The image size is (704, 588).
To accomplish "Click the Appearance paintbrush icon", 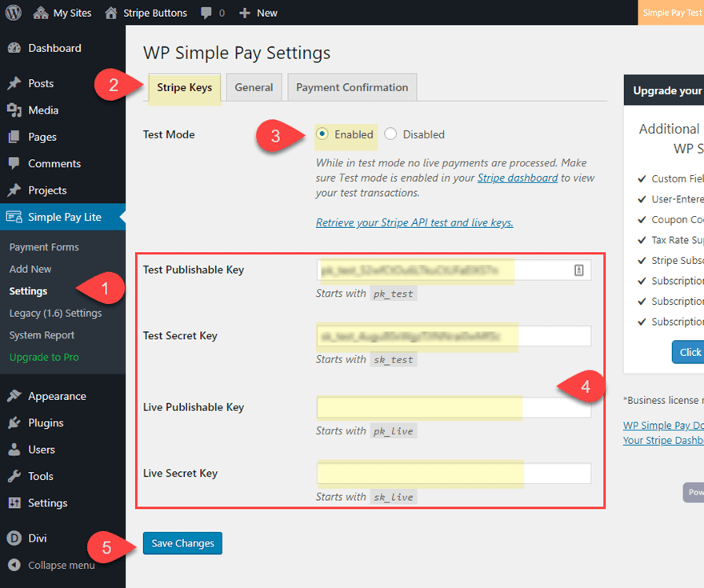I will click(x=14, y=396).
